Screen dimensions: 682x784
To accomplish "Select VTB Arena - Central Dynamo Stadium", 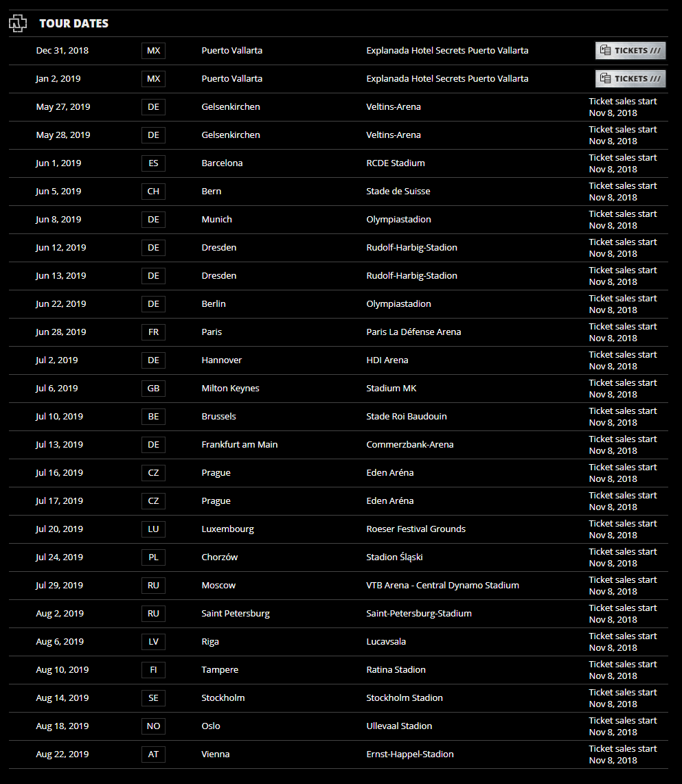I will pos(442,586).
